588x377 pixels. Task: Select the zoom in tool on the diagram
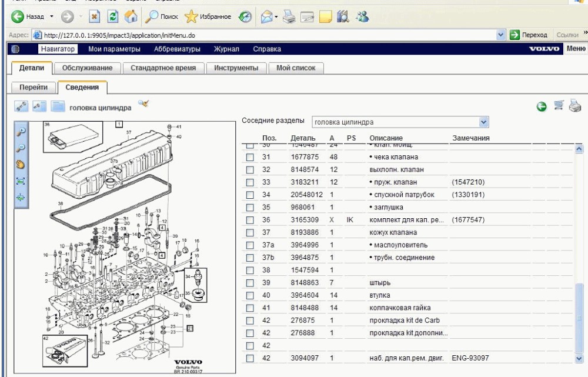point(21,131)
